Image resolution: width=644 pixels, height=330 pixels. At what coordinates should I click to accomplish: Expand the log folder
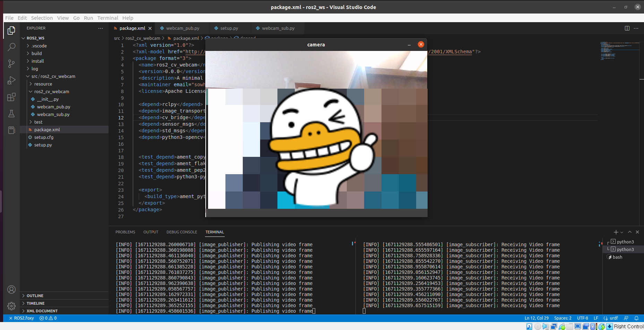tap(64, 69)
